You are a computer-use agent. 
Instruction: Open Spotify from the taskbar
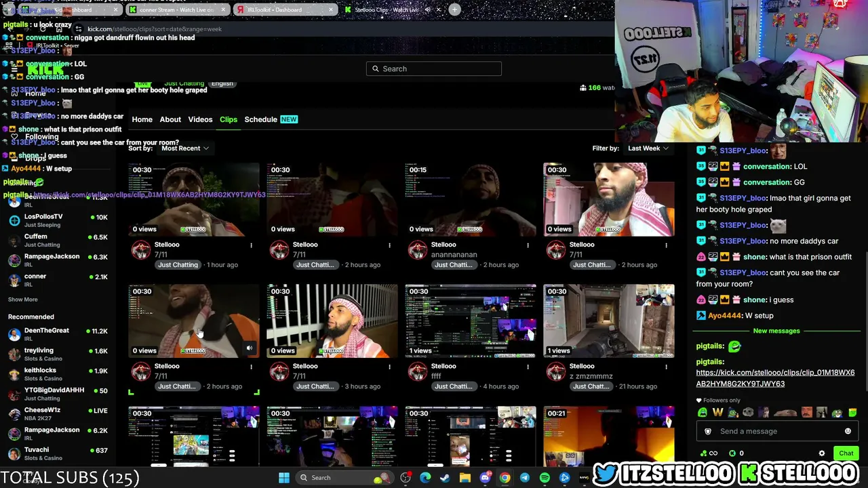pos(545,478)
